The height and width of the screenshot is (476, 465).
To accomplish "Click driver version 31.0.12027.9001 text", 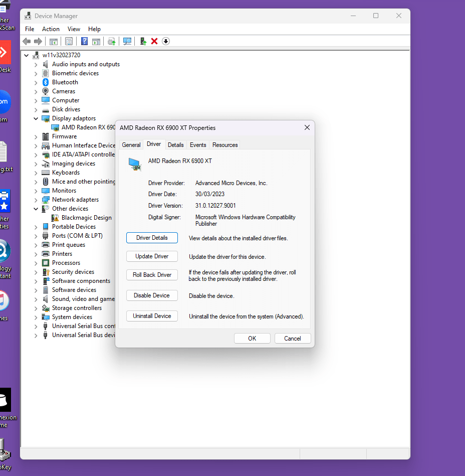I will (215, 206).
